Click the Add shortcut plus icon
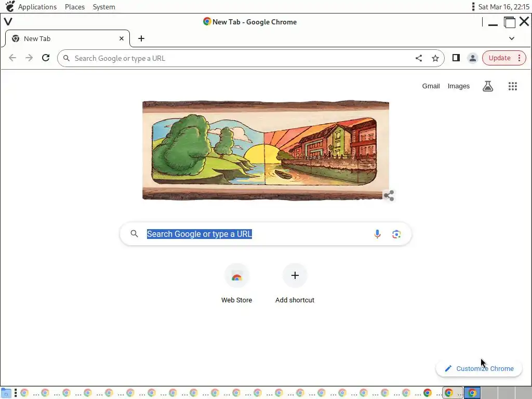 [295, 275]
